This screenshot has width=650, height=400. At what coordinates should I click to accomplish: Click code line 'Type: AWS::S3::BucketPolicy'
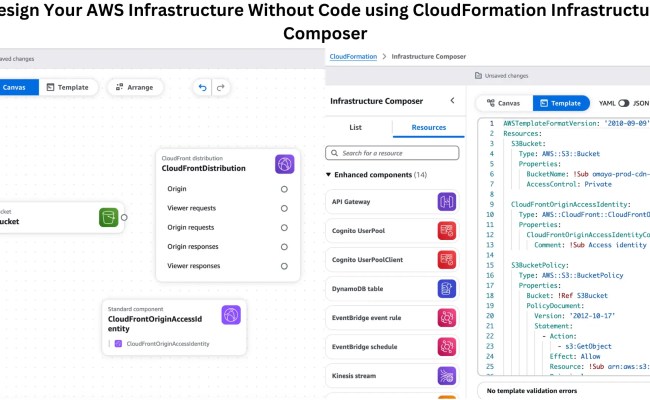(571, 275)
